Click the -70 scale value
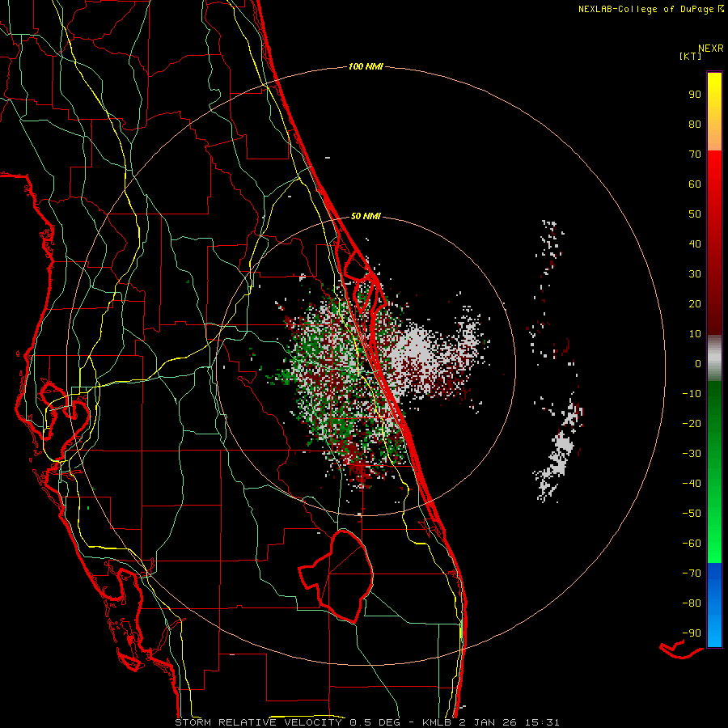Viewport: 728px width, 728px height. pos(692,574)
